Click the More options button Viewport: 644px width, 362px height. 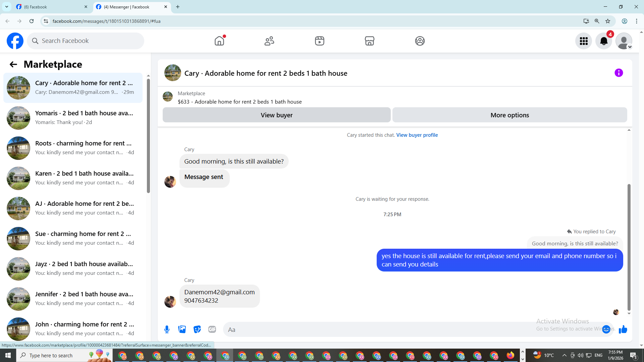coord(509,115)
